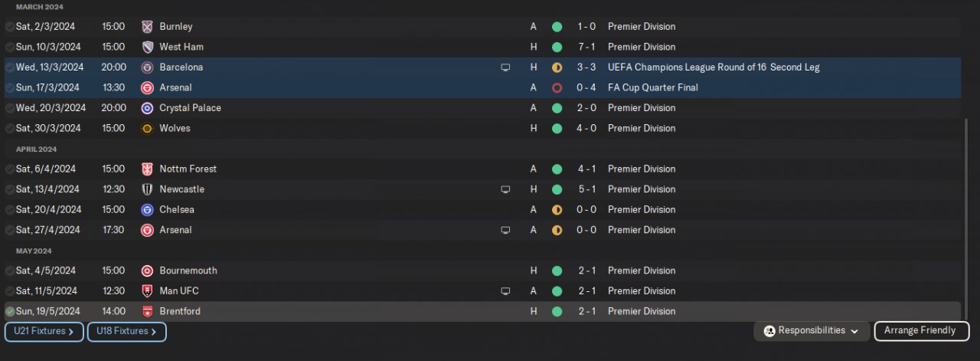Click the Burnley club badge
Image resolution: width=980 pixels, height=361 pixels.
(x=148, y=27)
